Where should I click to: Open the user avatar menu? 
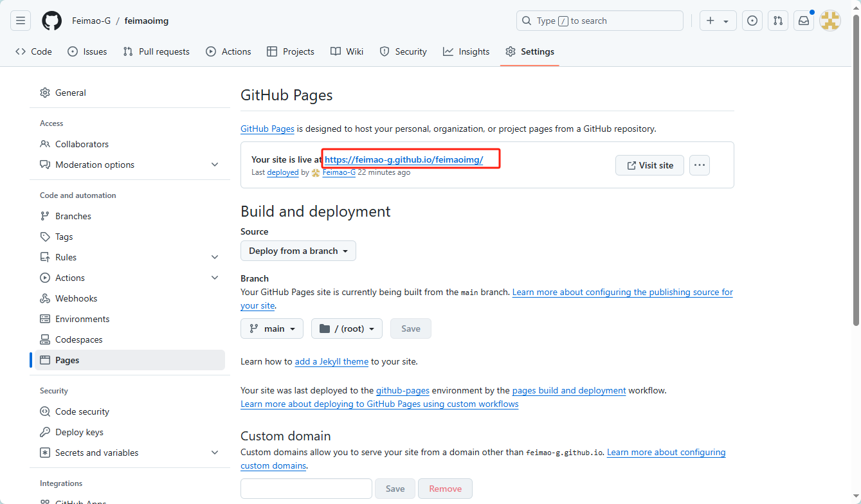tap(830, 21)
